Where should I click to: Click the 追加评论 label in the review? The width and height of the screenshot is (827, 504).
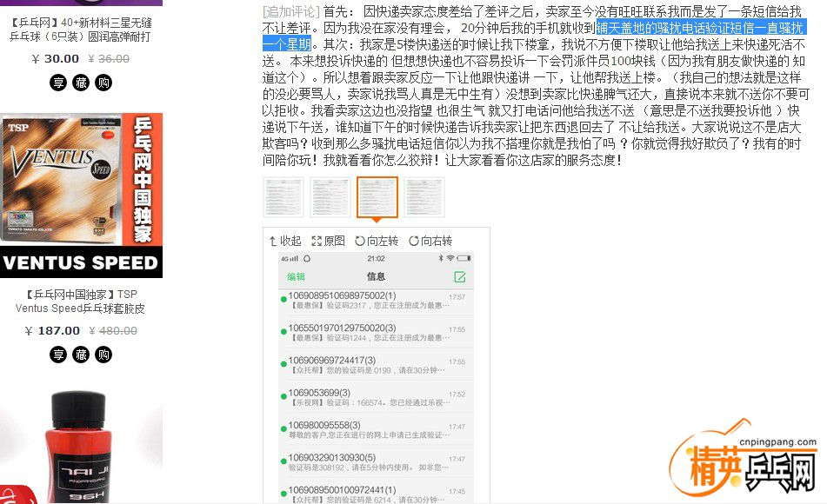pos(291,11)
